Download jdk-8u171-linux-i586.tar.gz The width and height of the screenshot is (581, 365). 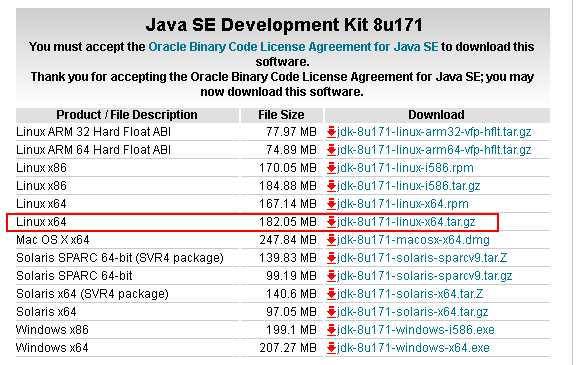(x=408, y=186)
